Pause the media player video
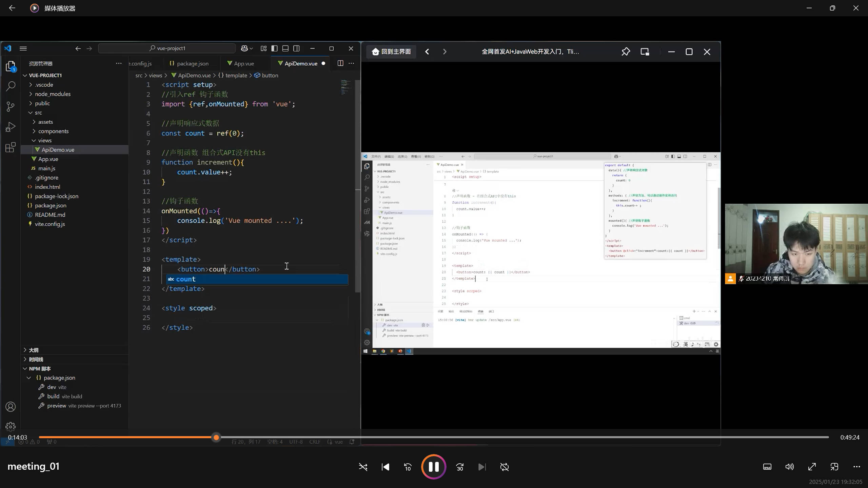868x488 pixels. 434,467
